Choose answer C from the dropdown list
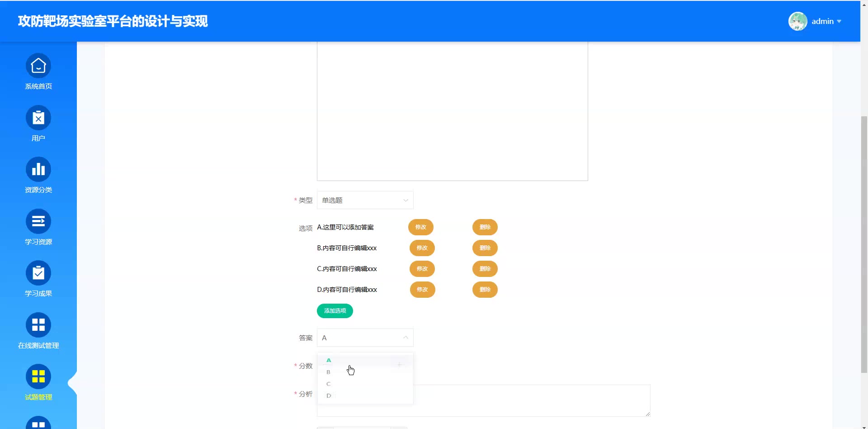868x429 pixels. point(365,384)
